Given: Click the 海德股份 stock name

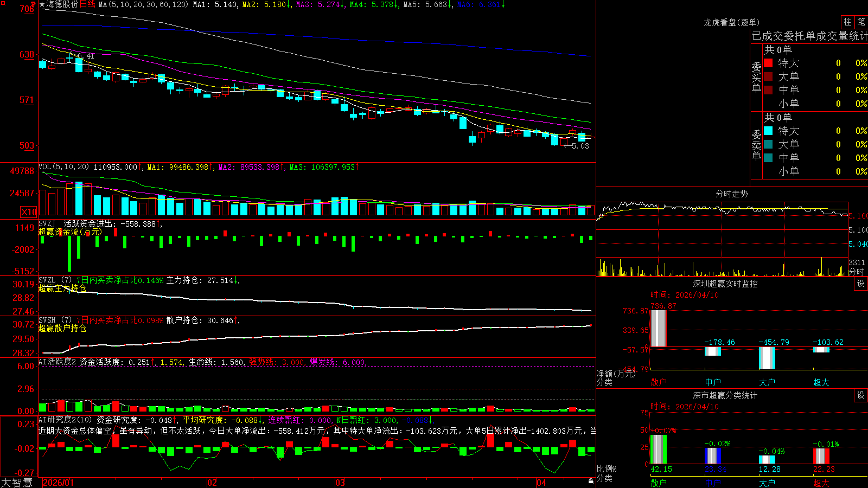Looking at the screenshot, I should 62,4.
